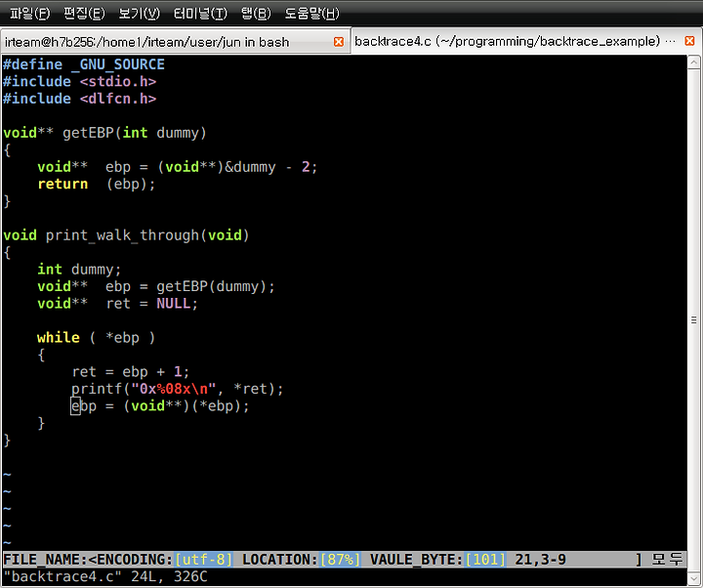Click the 'int dummy;' declaration
This screenshot has height=588, width=703.
coord(79,270)
